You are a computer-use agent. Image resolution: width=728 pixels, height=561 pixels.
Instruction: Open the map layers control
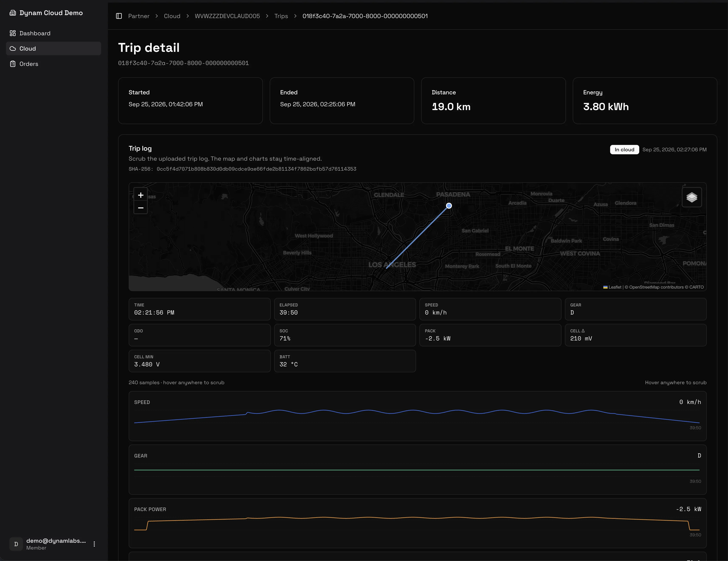(x=692, y=197)
